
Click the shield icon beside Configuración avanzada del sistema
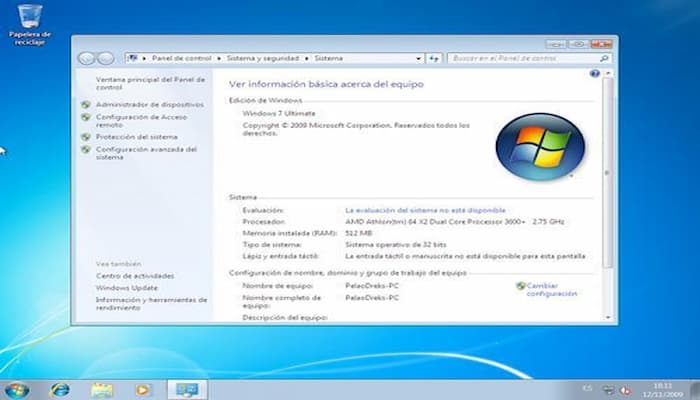click(x=86, y=149)
